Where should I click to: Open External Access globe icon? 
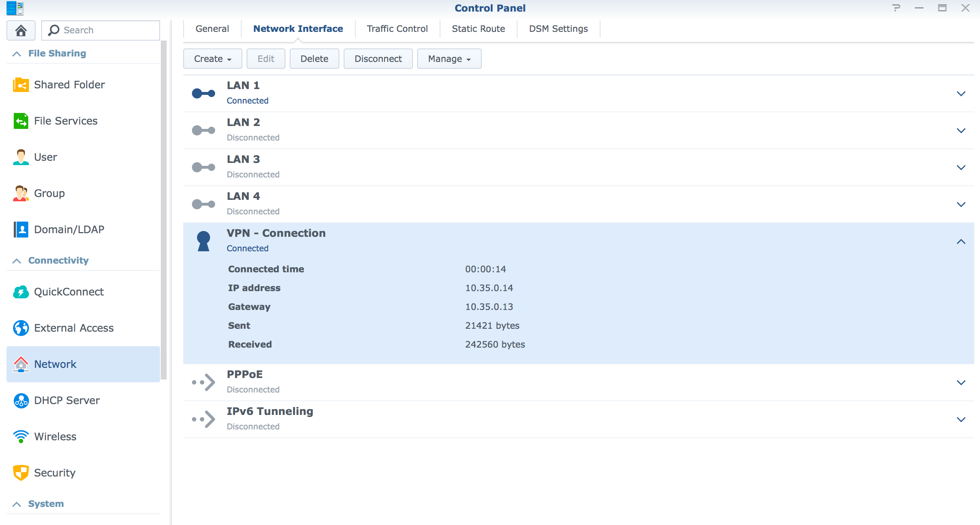point(21,328)
